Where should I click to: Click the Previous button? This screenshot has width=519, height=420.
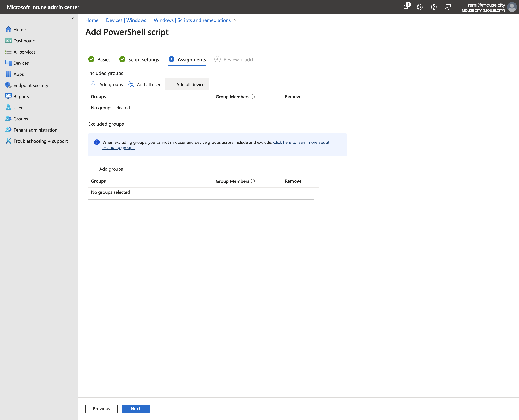pos(101,409)
